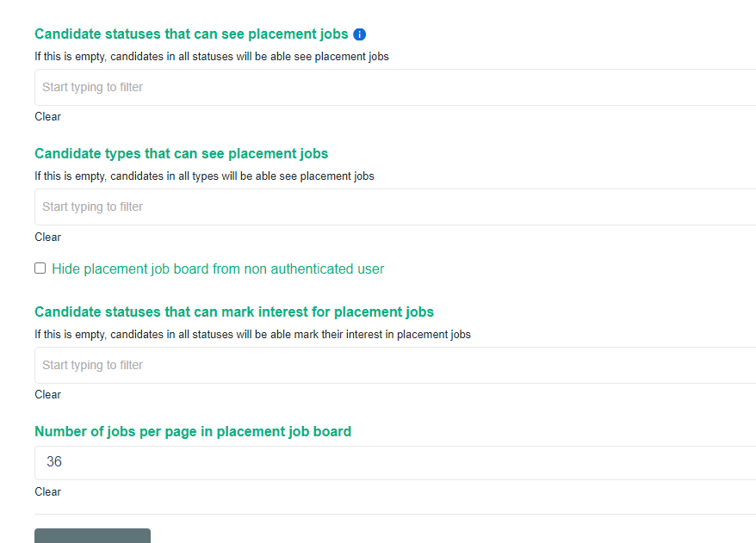Click the helper text about all candidate types

coord(204,176)
